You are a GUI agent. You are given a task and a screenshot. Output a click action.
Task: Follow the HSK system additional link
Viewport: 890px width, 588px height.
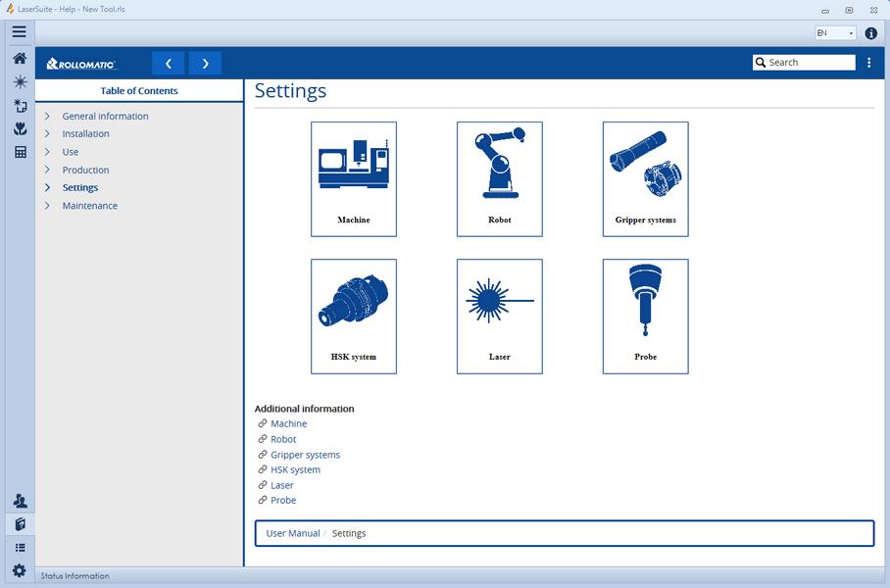click(295, 469)
